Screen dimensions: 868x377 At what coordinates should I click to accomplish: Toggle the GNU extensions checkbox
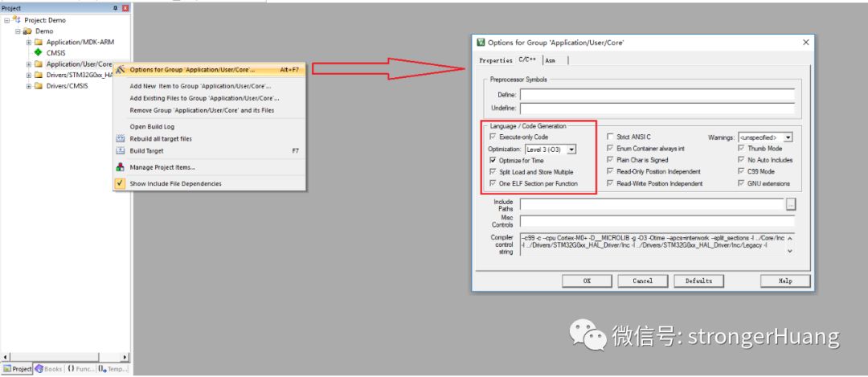pos(742,183)
